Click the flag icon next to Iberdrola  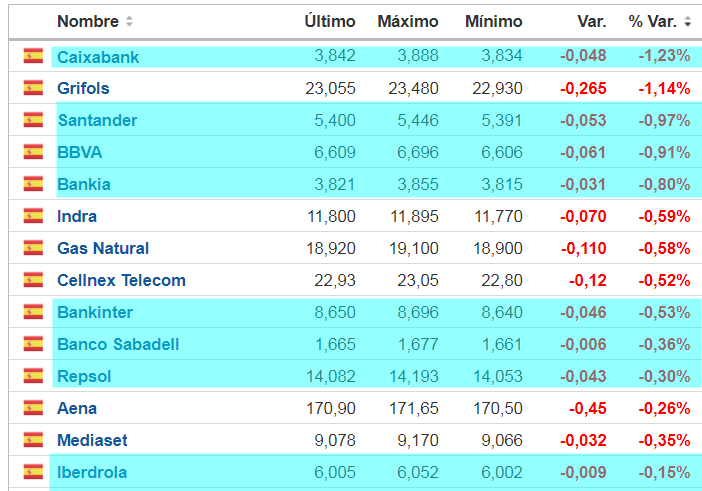(34, 472)
